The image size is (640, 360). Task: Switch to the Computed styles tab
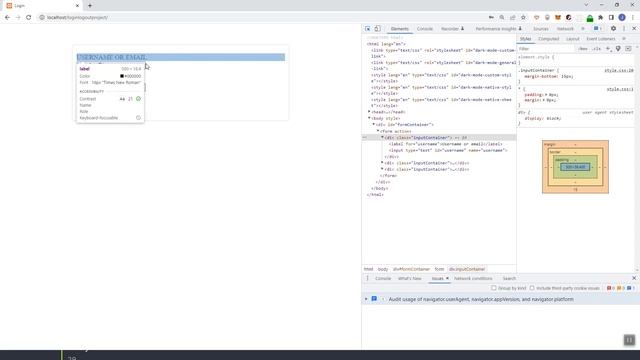549,39
